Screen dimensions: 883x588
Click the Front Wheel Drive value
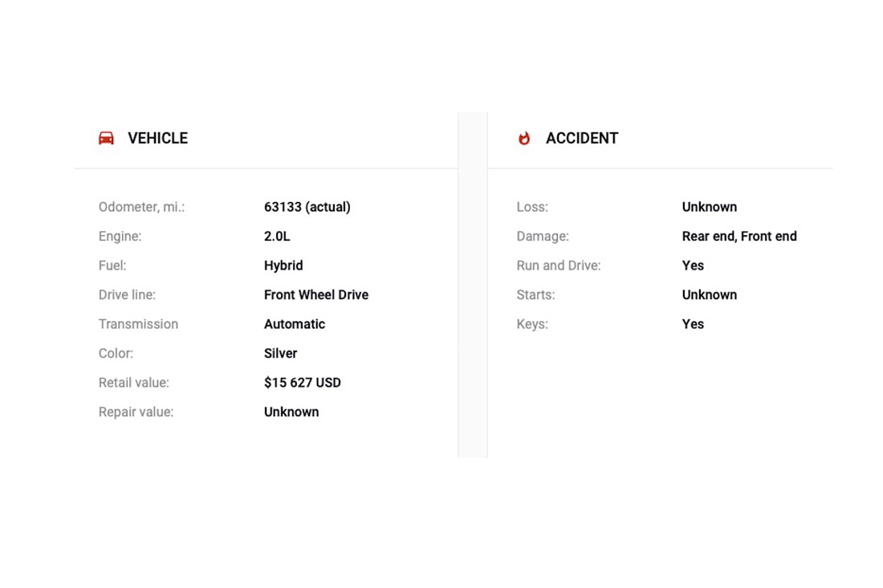(x=316, y=295)
